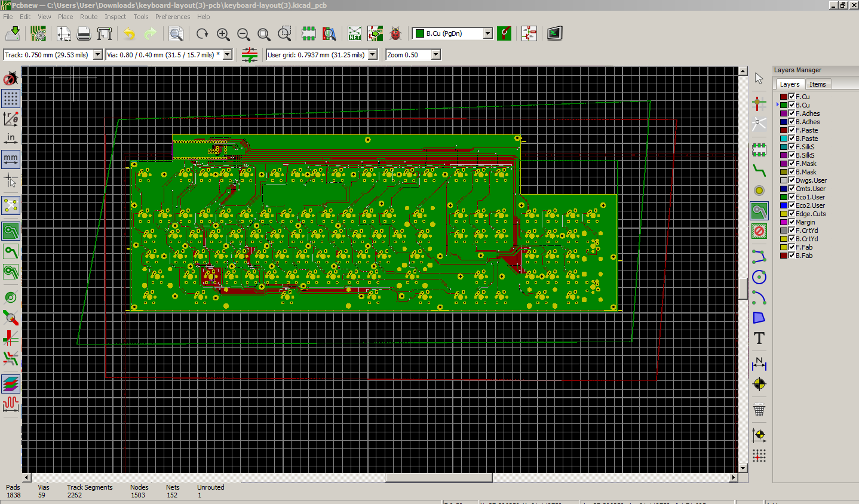Click the Zoom In magnifier icon

click(x=223, y=34)
